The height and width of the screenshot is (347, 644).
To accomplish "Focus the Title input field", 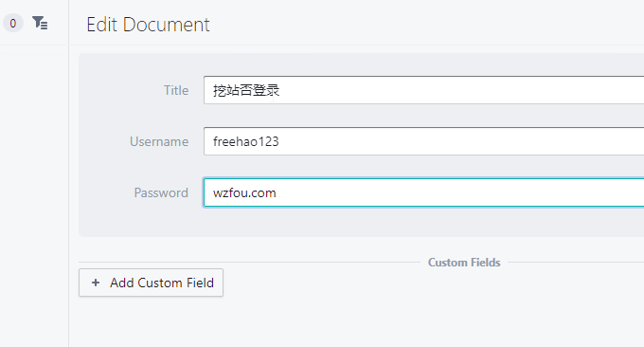I will pos(424,90).
